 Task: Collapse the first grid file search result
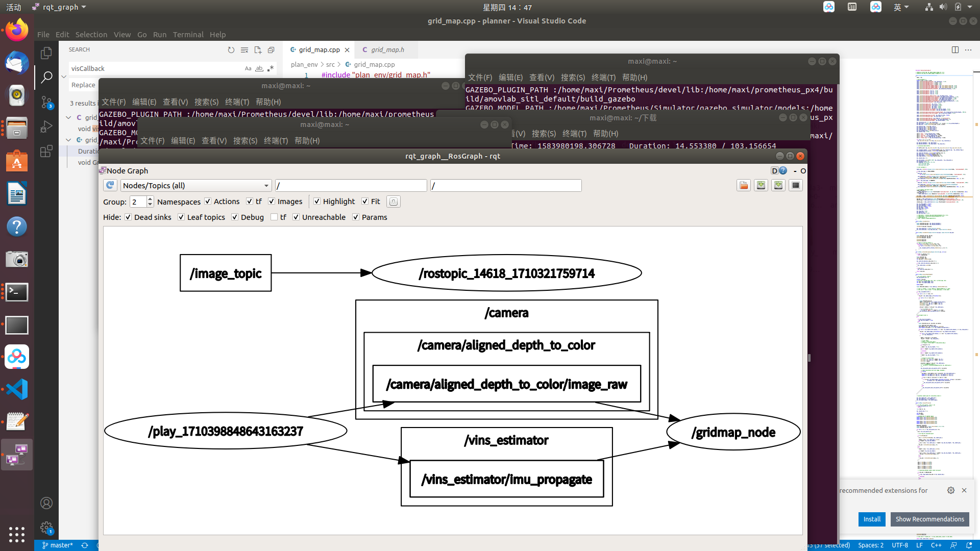(x=68, y=117)
